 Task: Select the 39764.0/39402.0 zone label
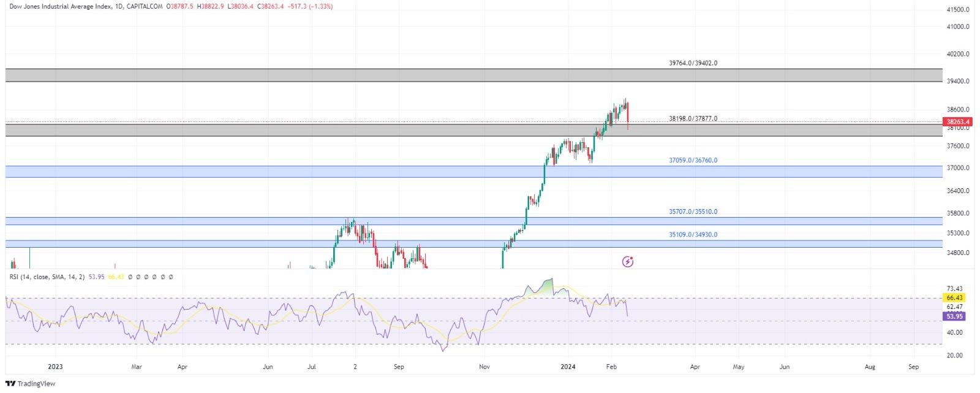click(x=693, y=63)
